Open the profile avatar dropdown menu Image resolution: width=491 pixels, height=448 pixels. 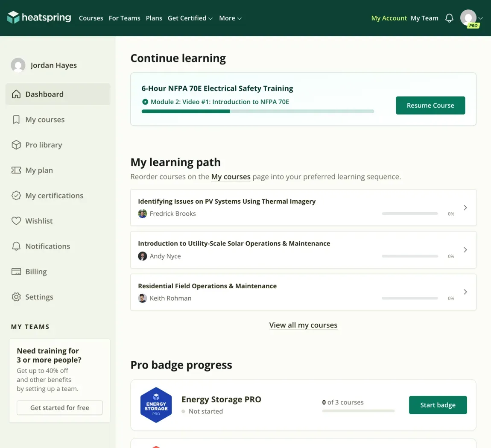click(x=471, y=18)
